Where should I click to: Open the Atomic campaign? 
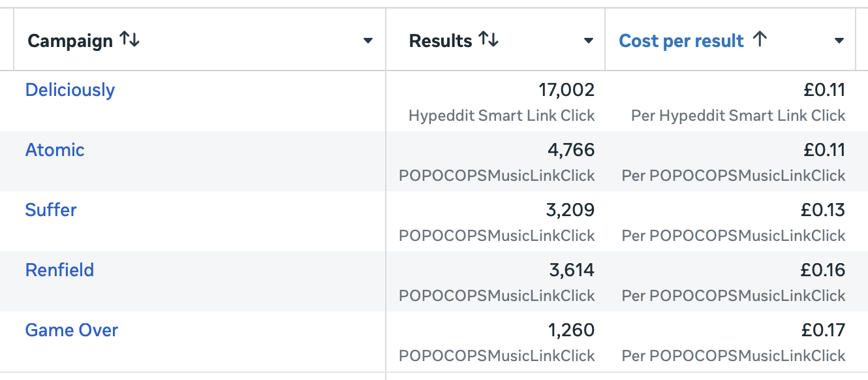tap(55, 150)
